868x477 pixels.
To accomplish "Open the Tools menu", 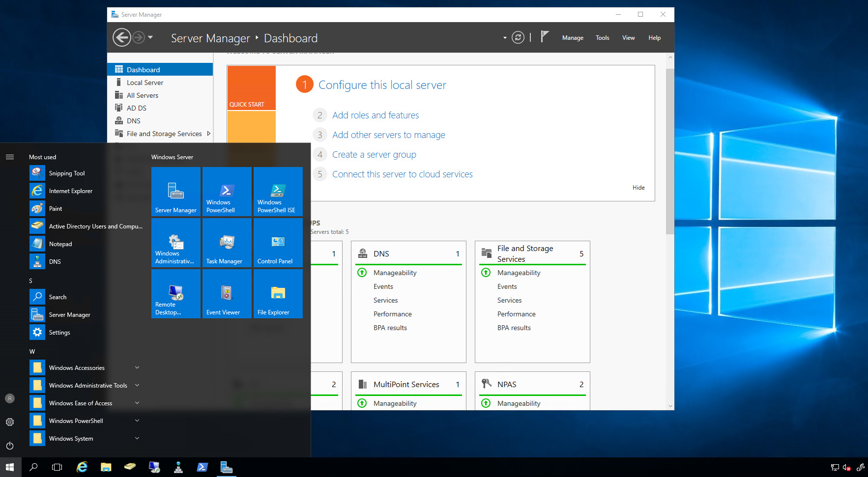I will [602, 37].
